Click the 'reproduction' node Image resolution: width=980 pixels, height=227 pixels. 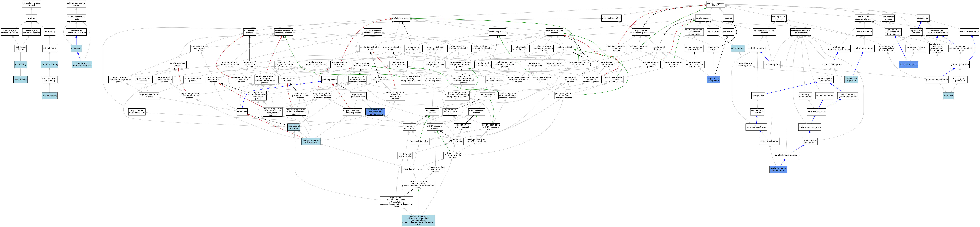tap(923, 18)
